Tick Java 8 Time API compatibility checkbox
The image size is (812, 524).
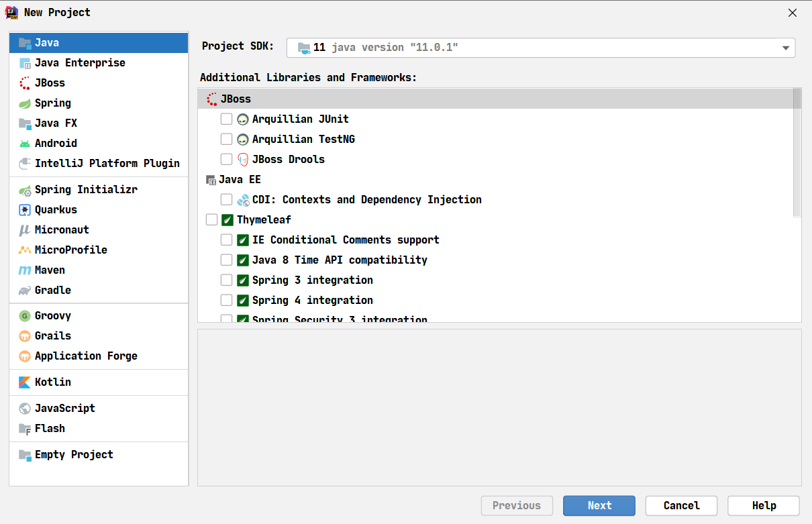(227, 260)
